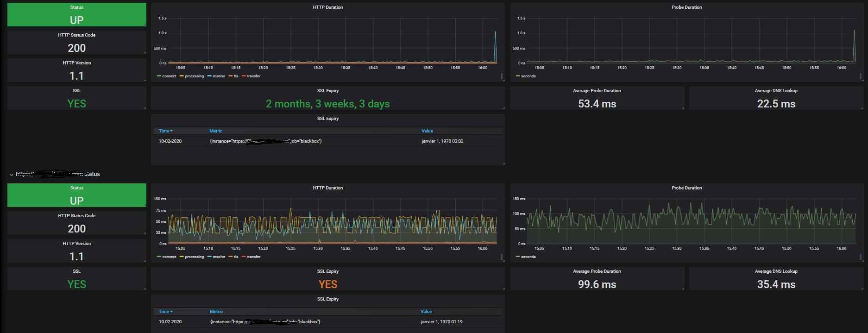868x333 pixels.
Task: Click legend scrollbar in lower Probe Duration panel
Action: [x=861, y=257]
